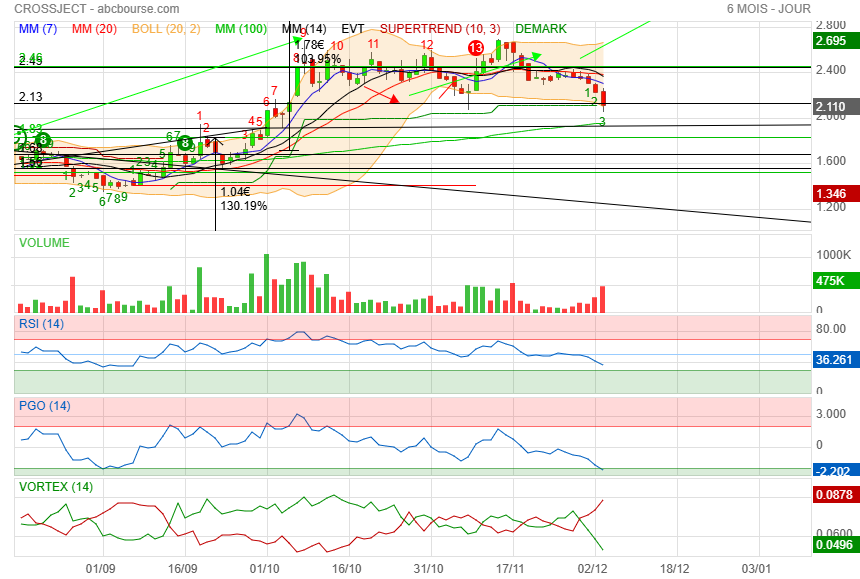Image resolution: width=860 pixels, height=579 pixels.
Task: Click the 01/10 date axis label
Action: 264,568
